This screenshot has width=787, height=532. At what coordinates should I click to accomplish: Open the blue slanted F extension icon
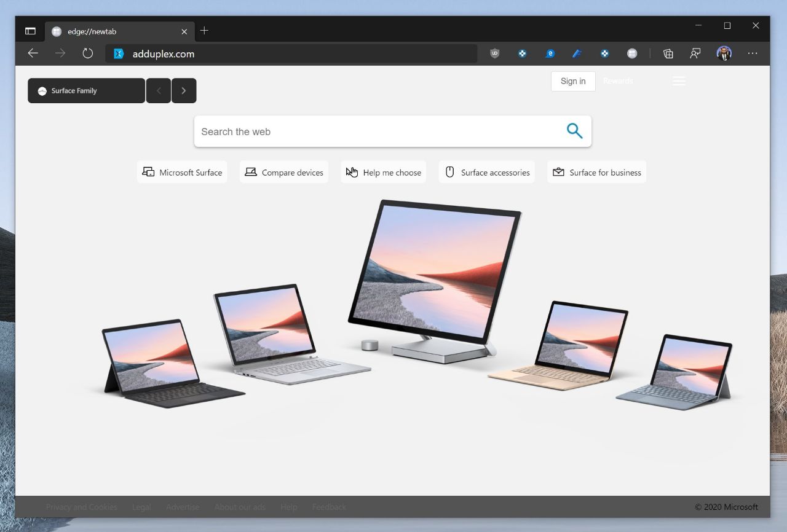577,53
